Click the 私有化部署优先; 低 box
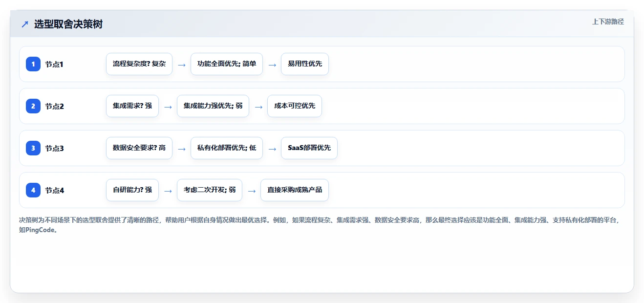 coord(227,148)
